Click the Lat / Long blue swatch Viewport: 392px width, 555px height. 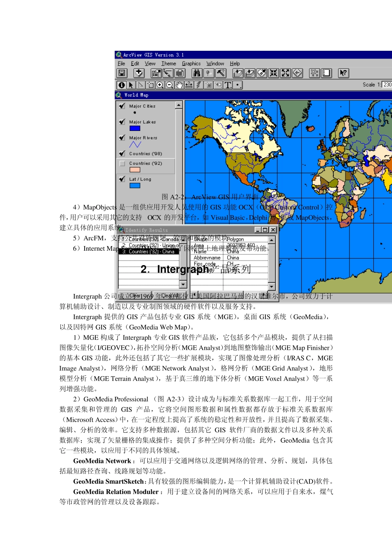(x=135, y=185)
